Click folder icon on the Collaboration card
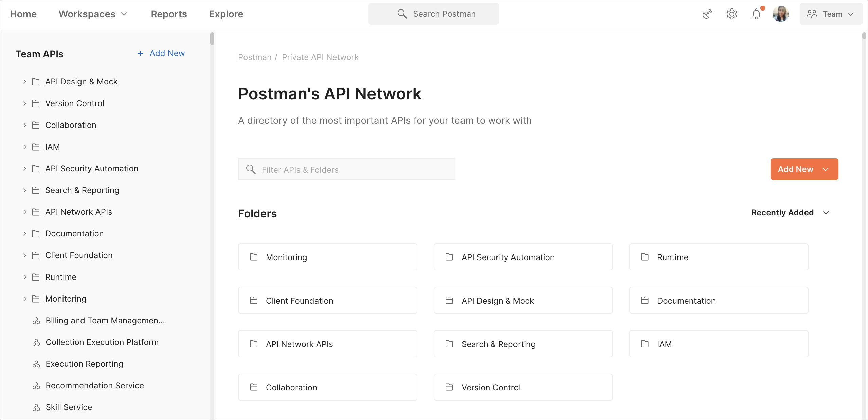 254,387
